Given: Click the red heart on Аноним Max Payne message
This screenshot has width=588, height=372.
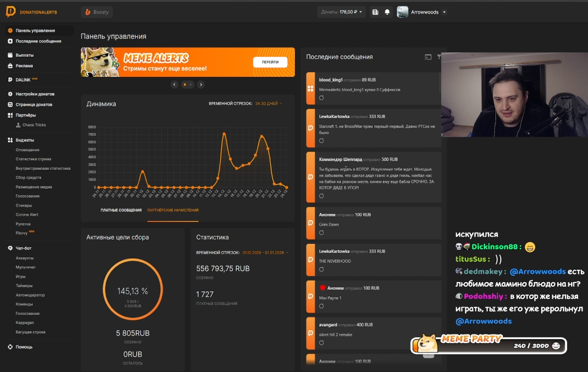Looking at the screenshot, I should pyautogui.click(x=322, y=288).
